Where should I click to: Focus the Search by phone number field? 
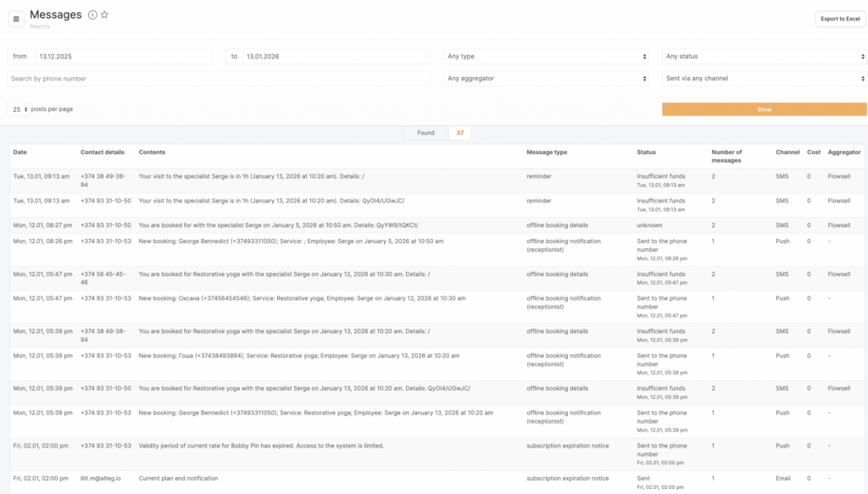[219, 78]
